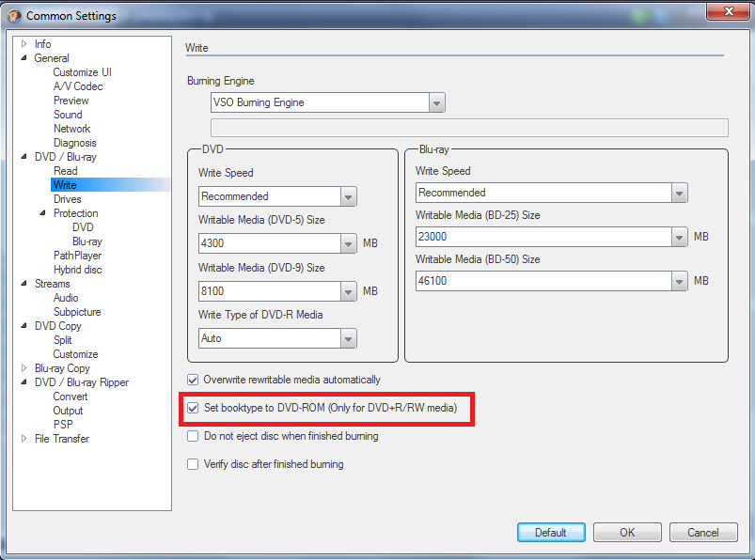This screenshot has width=755, height=560.
Task: Collapse the General tree node
Action: pyautogui.click(x=24, y=57)
